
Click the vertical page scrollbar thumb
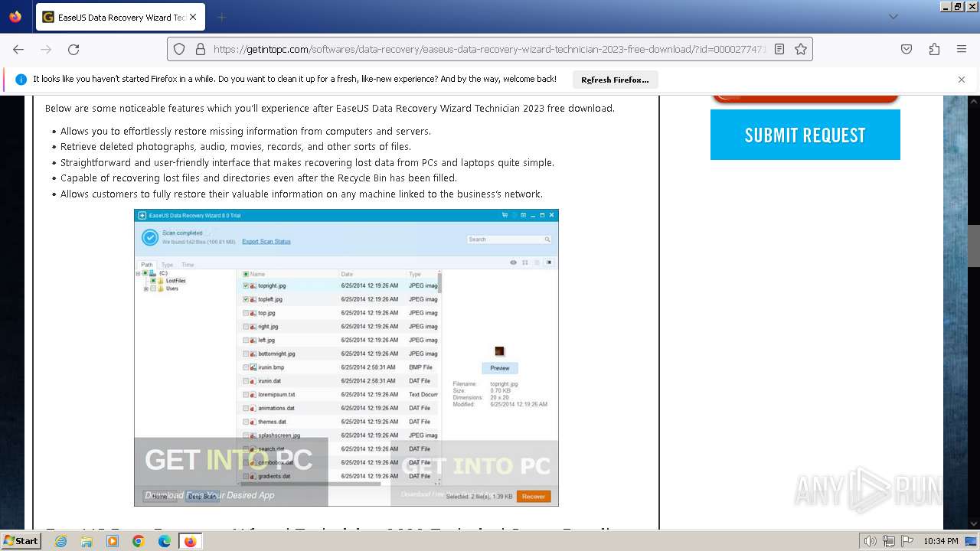tap(974, 245)
